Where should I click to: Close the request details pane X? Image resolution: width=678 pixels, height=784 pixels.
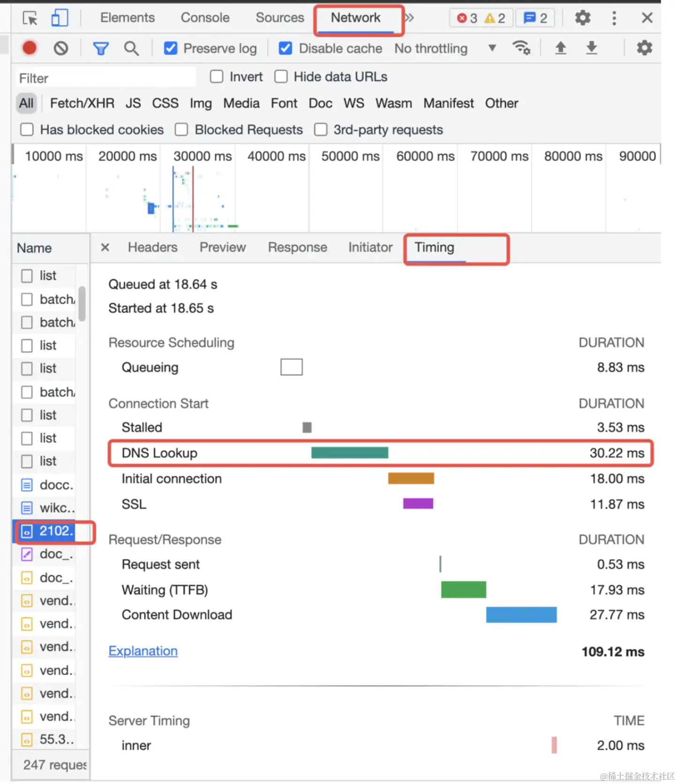105,247
